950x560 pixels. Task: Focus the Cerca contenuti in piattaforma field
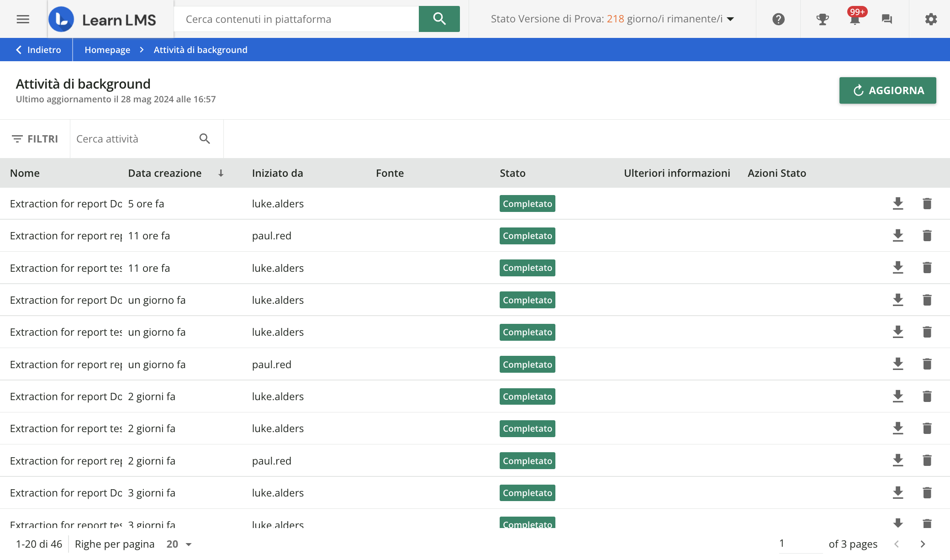[297, 19]
